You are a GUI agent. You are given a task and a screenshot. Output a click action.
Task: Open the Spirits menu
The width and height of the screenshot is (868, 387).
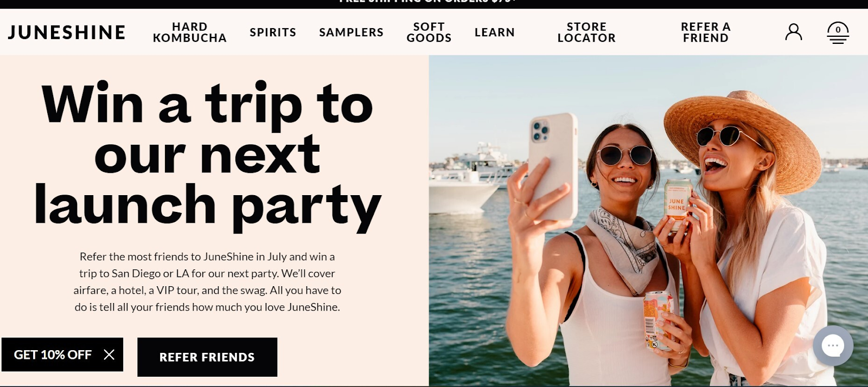tap(273, 33)
